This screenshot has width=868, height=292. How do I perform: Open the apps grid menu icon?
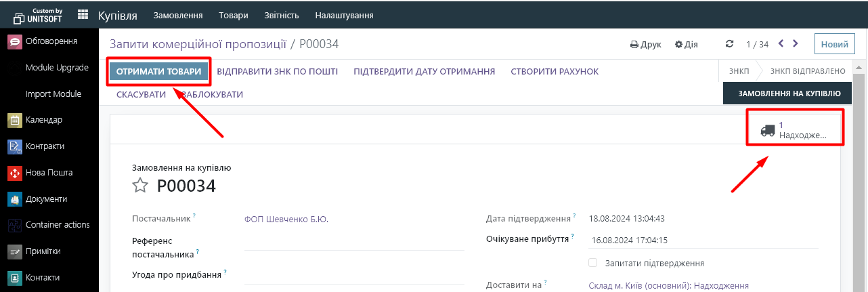tap(83, 15)
